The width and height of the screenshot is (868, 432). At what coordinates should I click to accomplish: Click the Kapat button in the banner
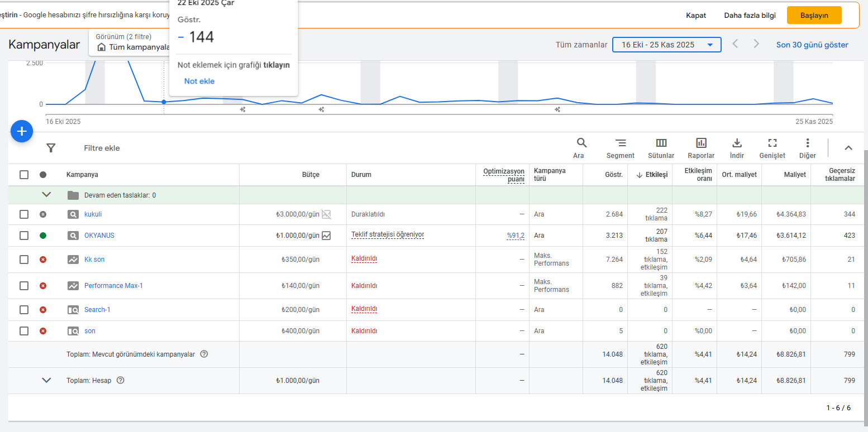pos(696,16)
